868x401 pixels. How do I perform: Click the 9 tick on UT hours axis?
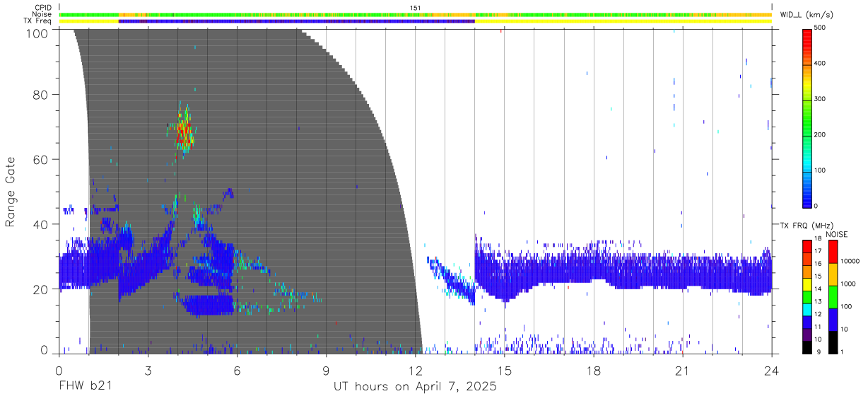[326, 371]
